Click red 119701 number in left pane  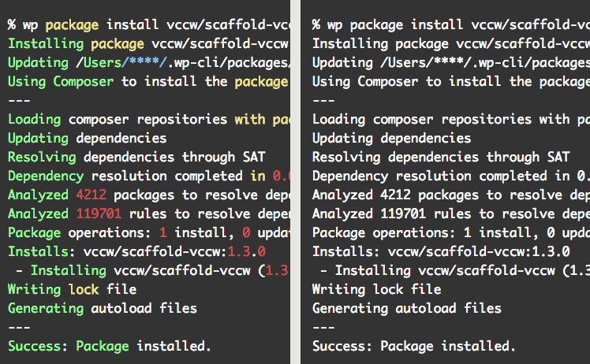(99, 214)
